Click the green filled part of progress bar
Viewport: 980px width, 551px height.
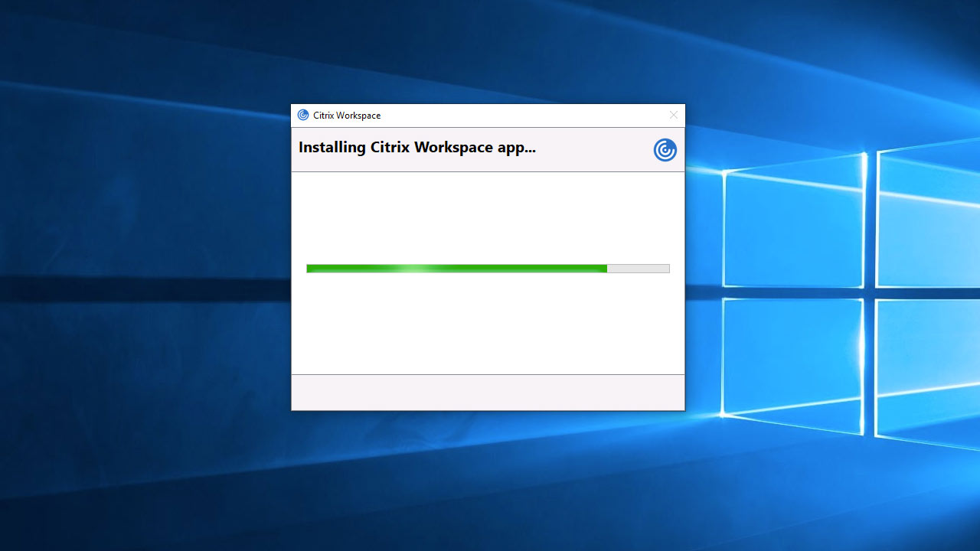(498, 269)
